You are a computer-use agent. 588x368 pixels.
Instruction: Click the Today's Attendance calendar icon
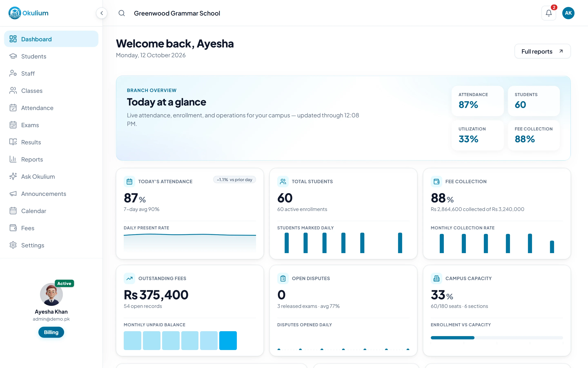[129, 182]
